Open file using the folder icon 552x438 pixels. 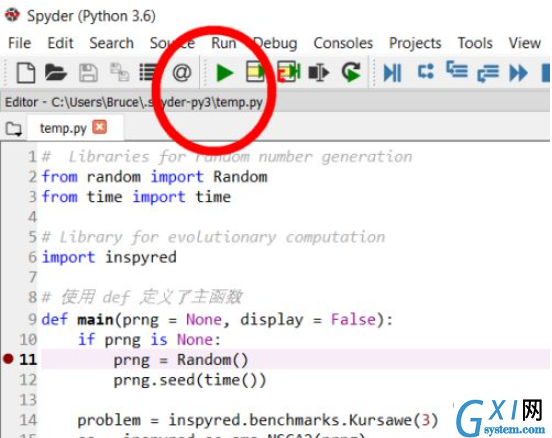[56, 73]
